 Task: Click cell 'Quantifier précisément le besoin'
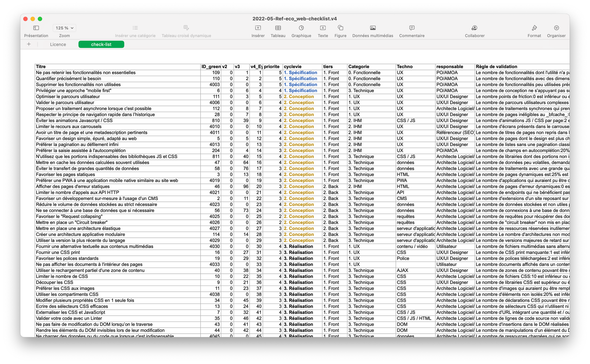point(118,79)
